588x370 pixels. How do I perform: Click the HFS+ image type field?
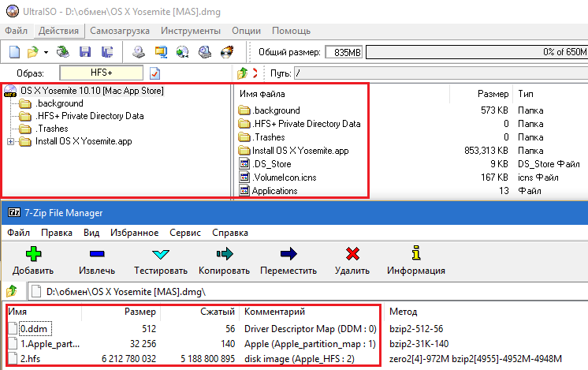pyautogui.click(x=101, y=73)
